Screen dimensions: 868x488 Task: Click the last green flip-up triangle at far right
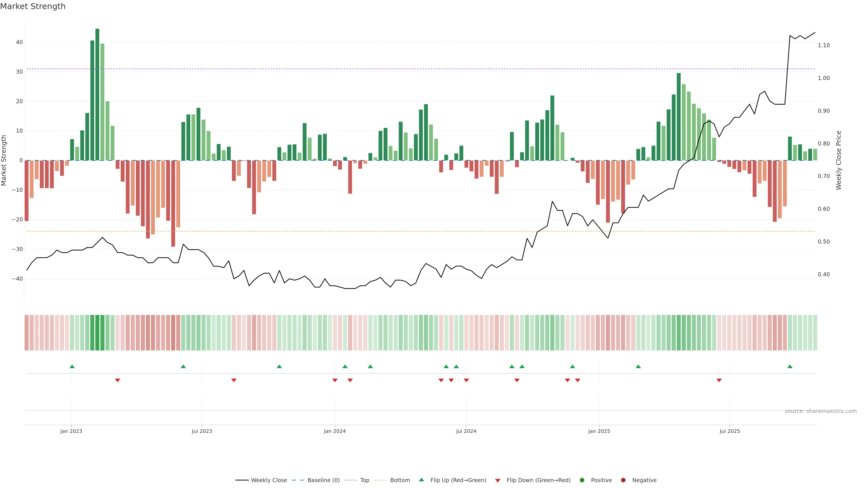pyautogui.click(x=790, y=366)
